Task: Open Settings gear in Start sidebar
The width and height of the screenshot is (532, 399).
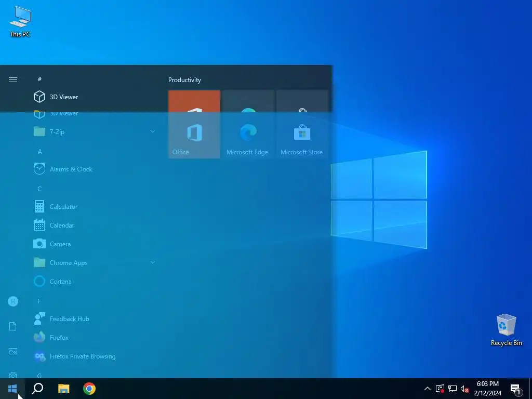Action: [x=13, y=375]
